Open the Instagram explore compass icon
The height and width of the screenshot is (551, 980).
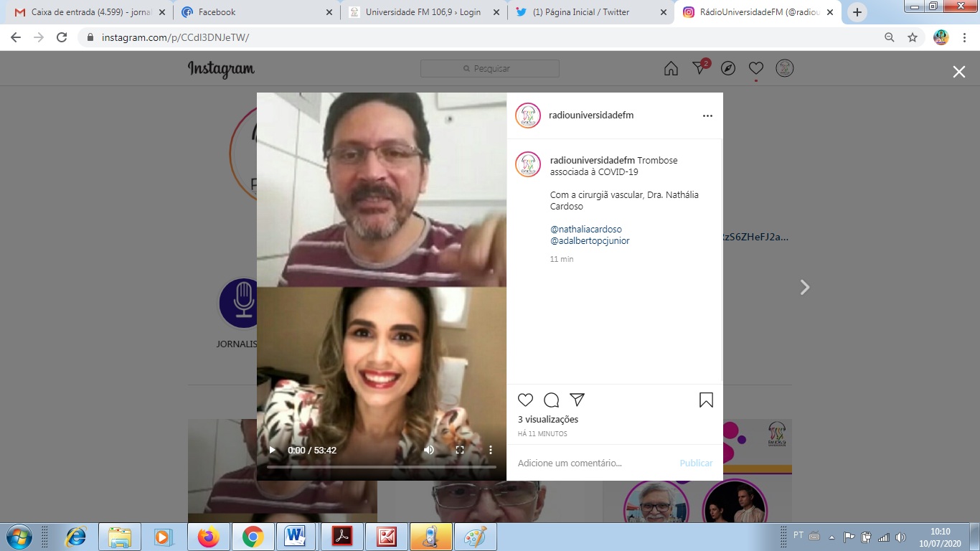[728, 68]
